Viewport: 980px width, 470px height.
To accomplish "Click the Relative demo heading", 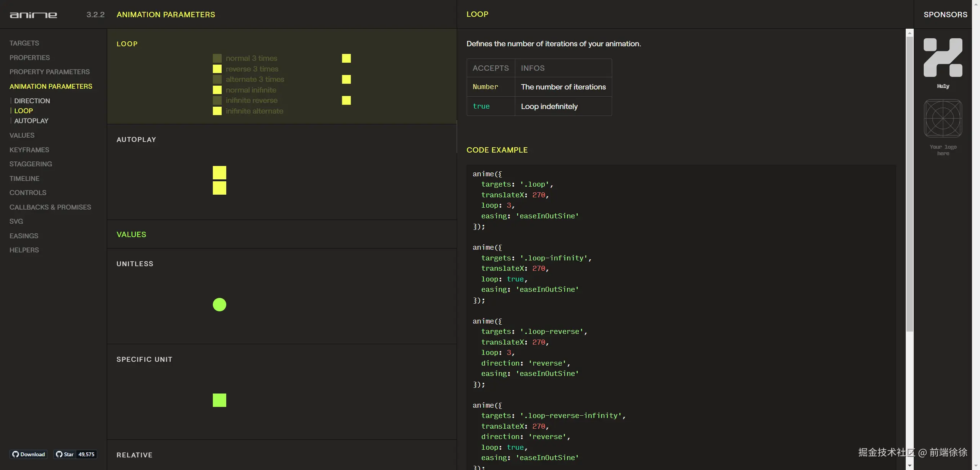I will coord(134,455).
